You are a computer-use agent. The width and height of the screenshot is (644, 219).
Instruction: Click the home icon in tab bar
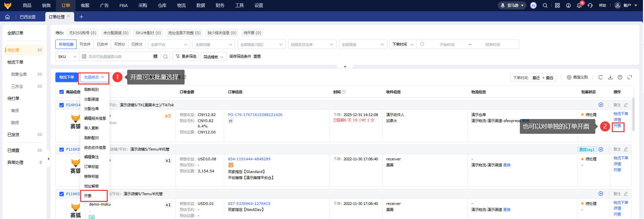click(x=7, y=17)
